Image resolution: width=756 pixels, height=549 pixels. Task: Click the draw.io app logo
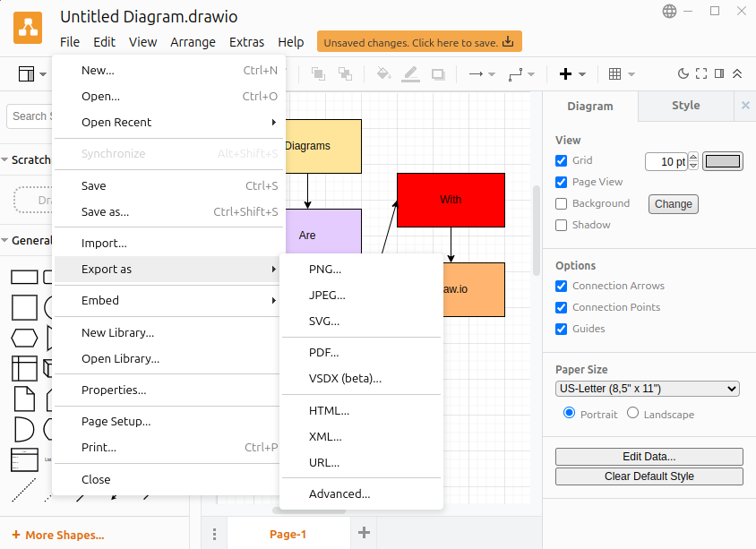tap(28, 28)
